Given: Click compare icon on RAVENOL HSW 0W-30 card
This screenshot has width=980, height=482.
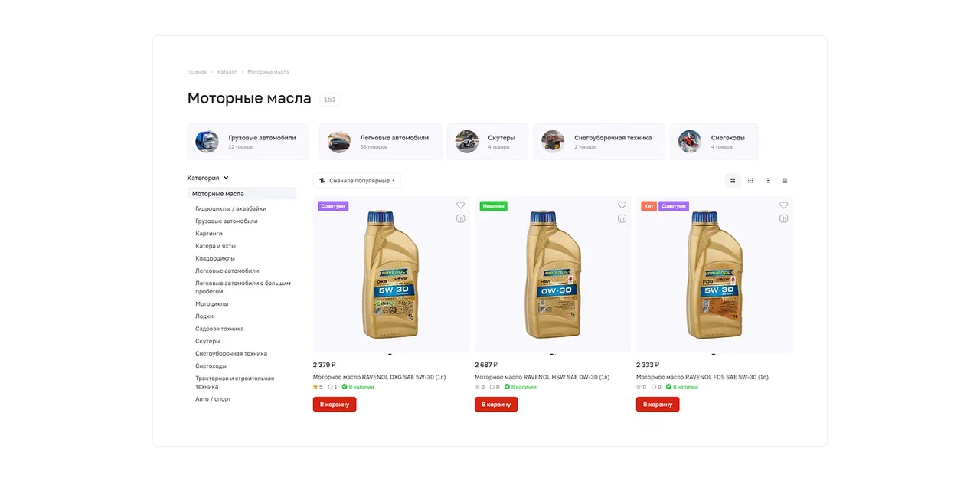Looking at the screenshot, I should pyautogui.click(x=622, y=218).
